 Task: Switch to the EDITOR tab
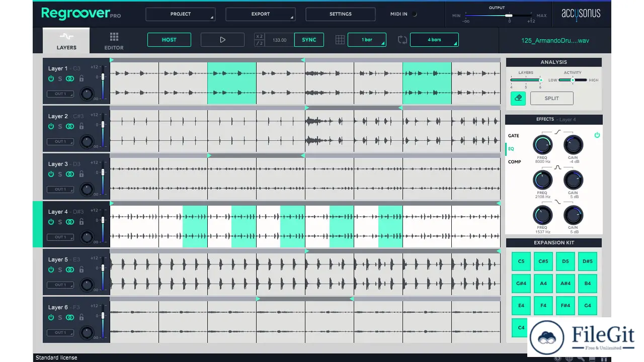pos(114,41)
